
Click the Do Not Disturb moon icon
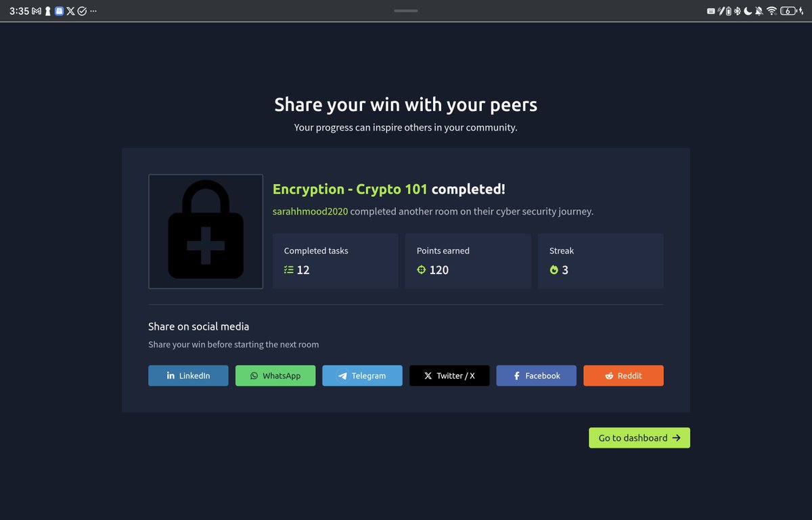coord(748,11)
